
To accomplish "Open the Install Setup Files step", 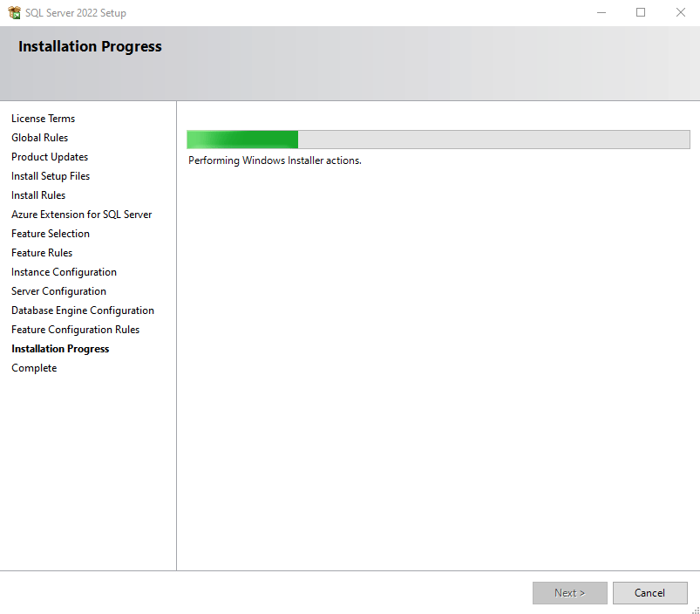I will pos(51,176).
